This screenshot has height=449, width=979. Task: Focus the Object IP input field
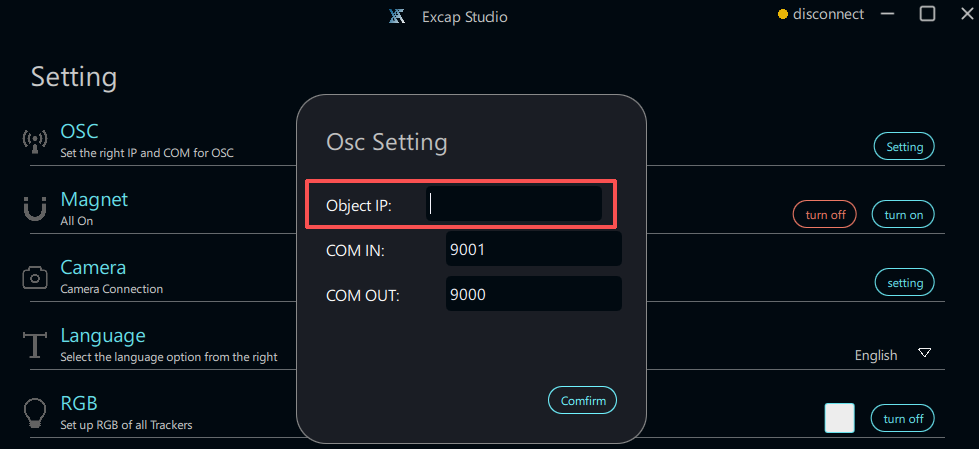click(514, 204)
